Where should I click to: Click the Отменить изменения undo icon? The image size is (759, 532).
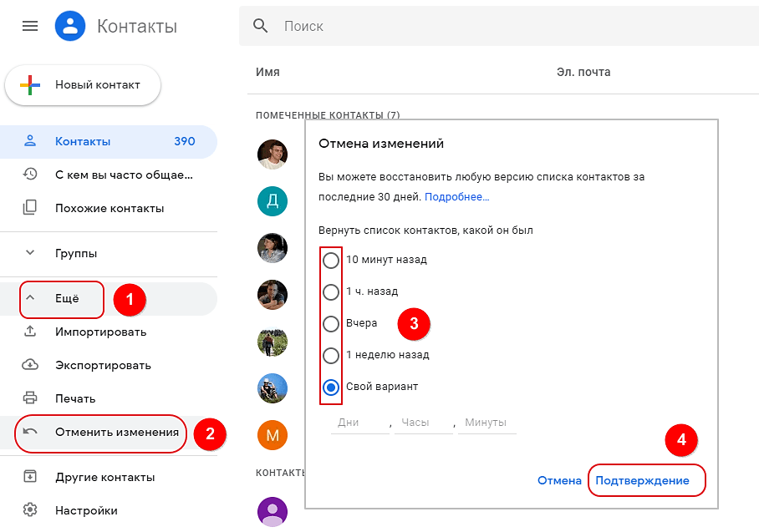31,432
